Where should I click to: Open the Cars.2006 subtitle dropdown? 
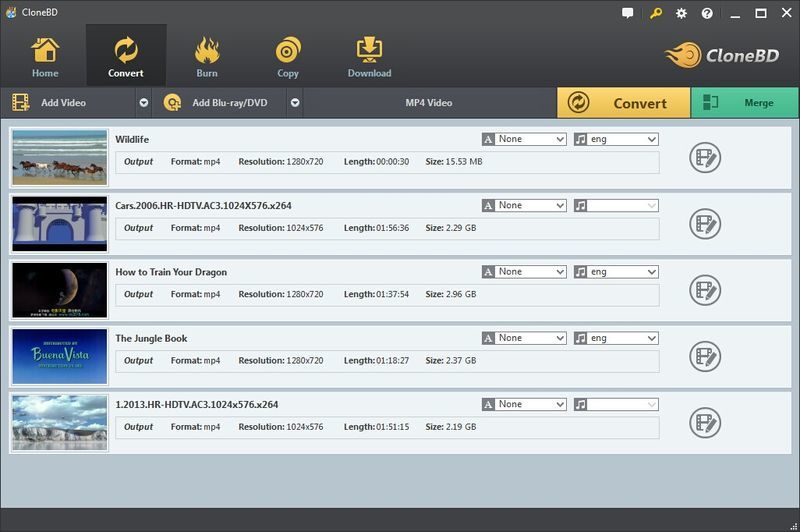(x=531, y=206)
